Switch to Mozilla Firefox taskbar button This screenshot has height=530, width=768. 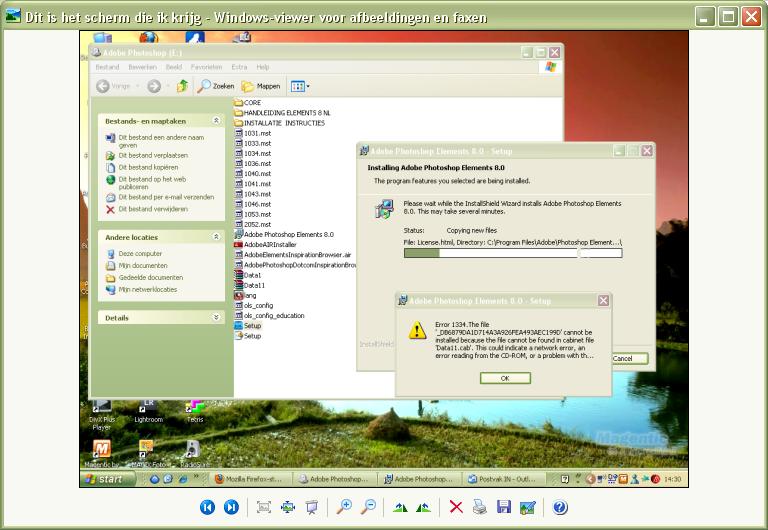click(x=252, y=479)
